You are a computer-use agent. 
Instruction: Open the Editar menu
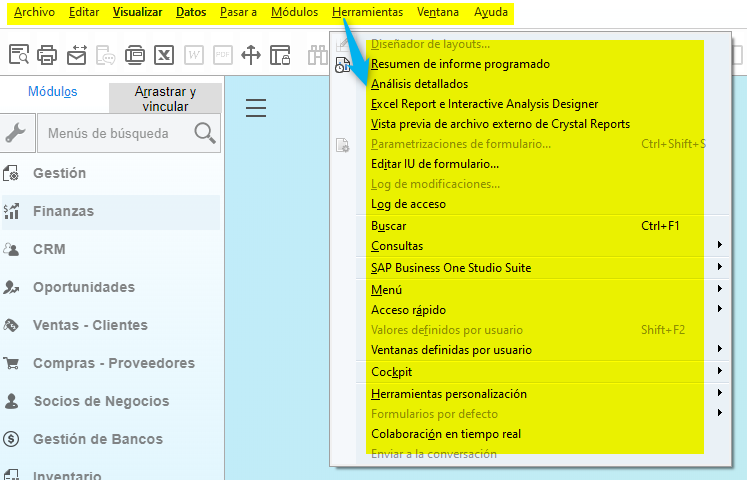84,12
